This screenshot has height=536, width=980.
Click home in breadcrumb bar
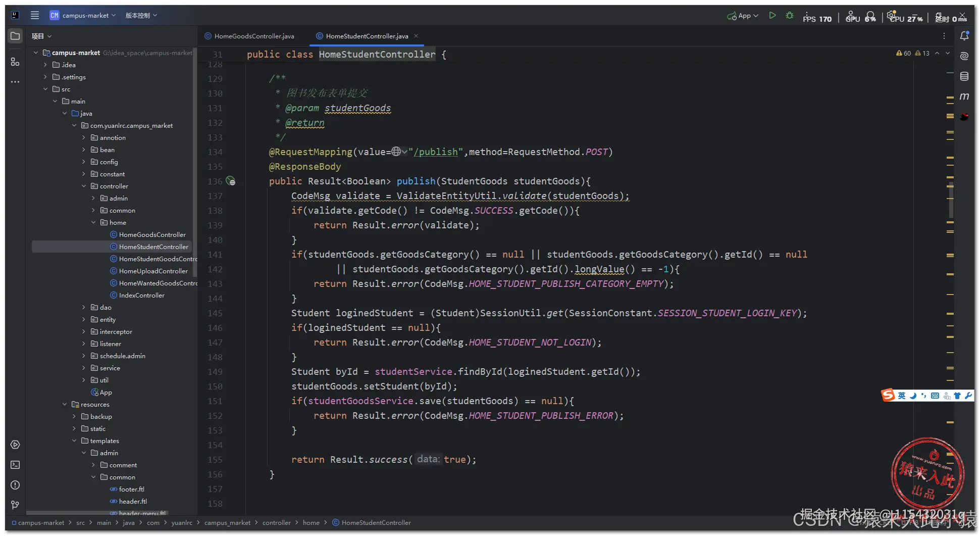pos(311,522)
